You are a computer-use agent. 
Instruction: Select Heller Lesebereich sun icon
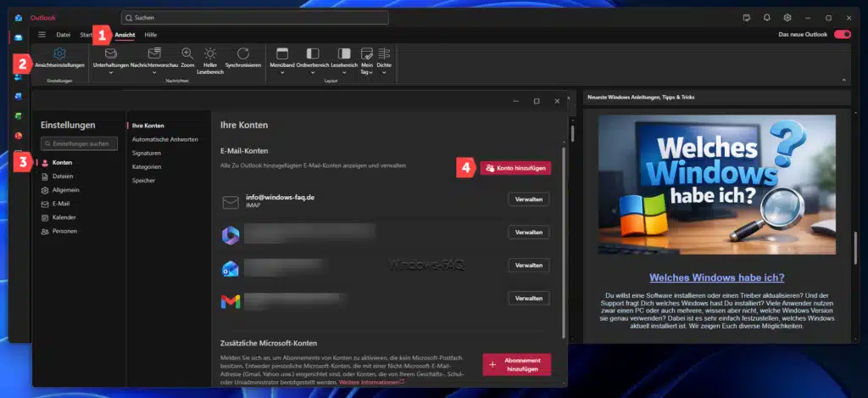coord(209,53)
